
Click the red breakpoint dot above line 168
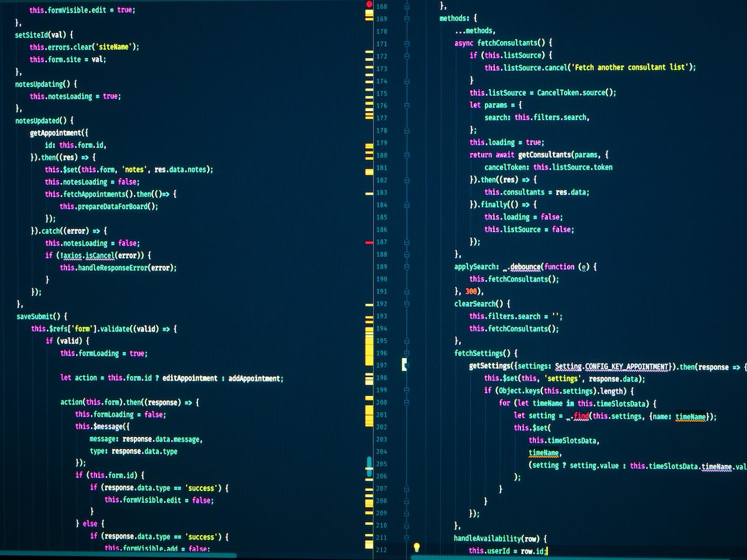[369, 4]
